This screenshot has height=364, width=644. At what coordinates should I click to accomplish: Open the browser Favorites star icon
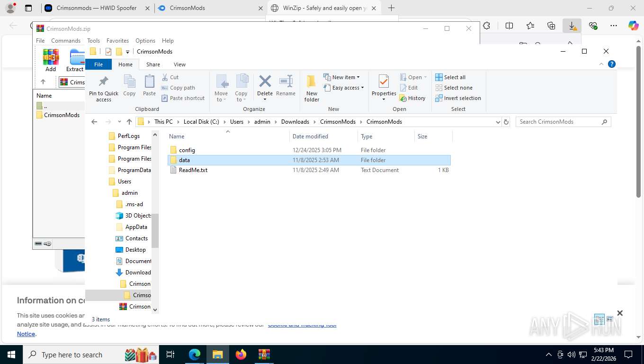[530, 26]
